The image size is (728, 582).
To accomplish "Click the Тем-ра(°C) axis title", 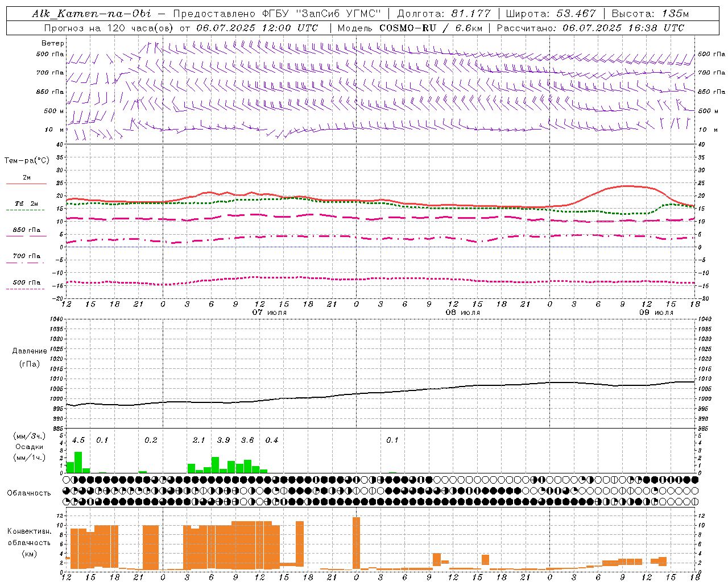I will coord(27,161).
